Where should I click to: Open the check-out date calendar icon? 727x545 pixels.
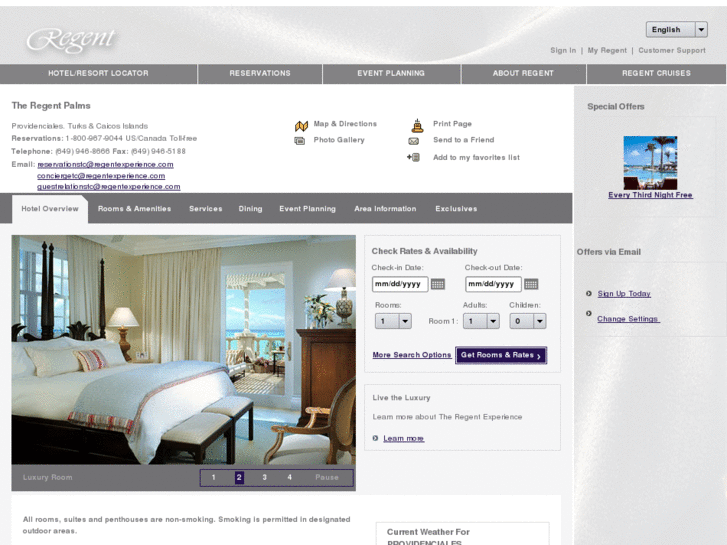tap(531, 284)
